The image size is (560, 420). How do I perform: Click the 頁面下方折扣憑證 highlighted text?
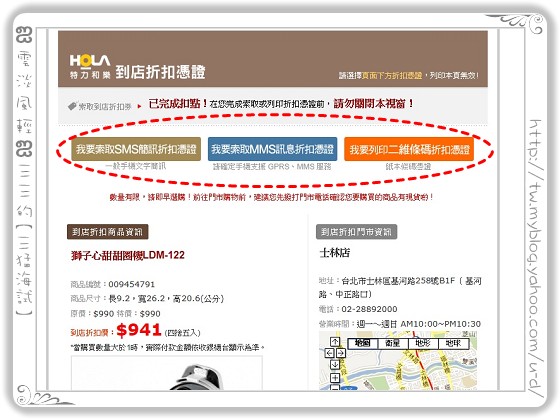point(392,76)
